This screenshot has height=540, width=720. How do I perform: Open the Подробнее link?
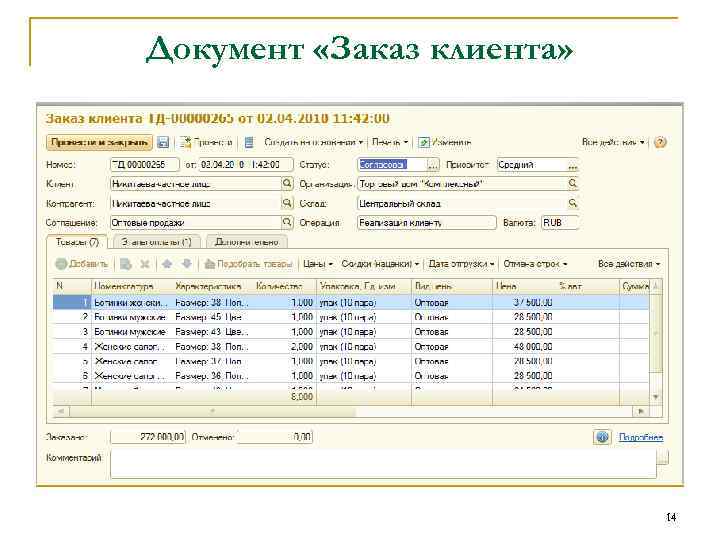[641, 437]
